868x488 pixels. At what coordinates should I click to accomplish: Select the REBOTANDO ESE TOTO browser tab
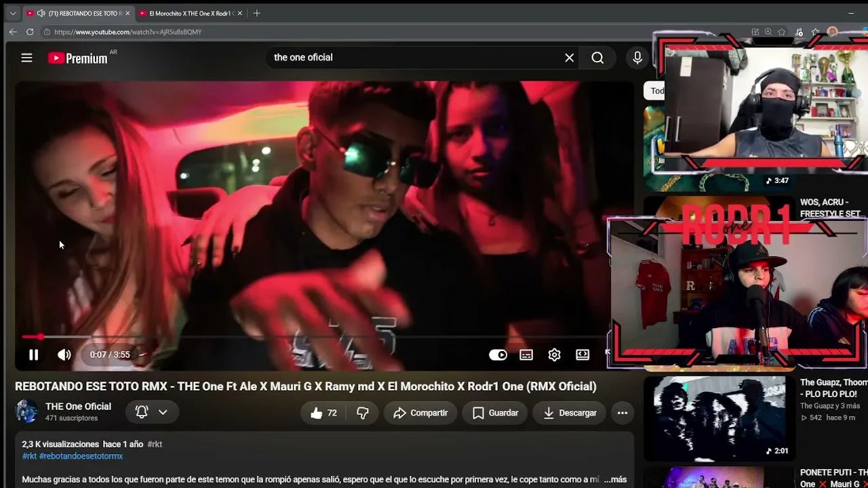point(77,14)
